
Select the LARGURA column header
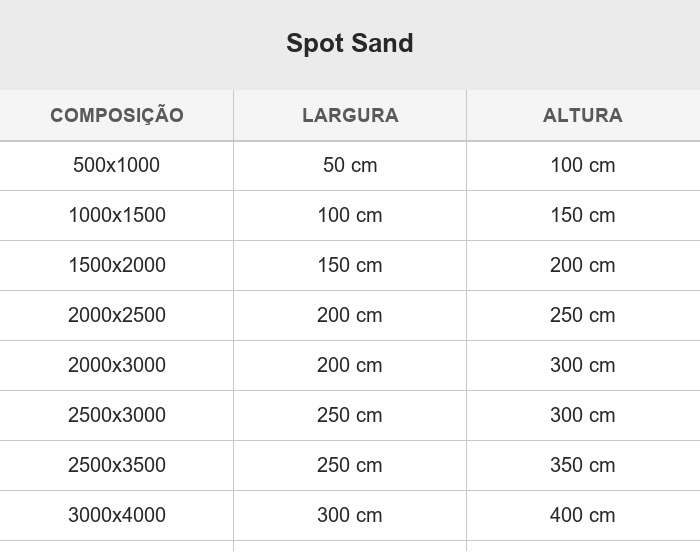click(350, 115)
